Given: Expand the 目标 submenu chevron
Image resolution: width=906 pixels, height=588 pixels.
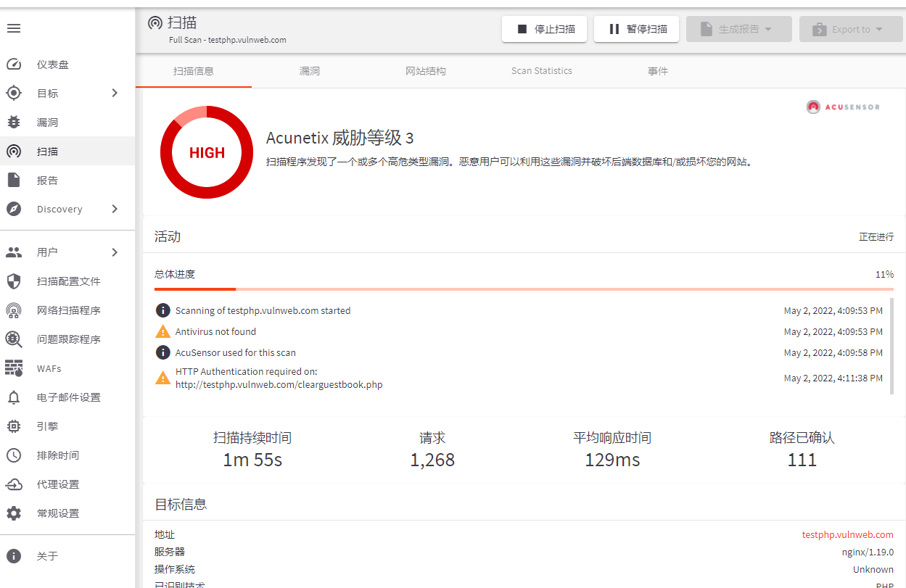Looking at the screenshot, I should [115, 93].
